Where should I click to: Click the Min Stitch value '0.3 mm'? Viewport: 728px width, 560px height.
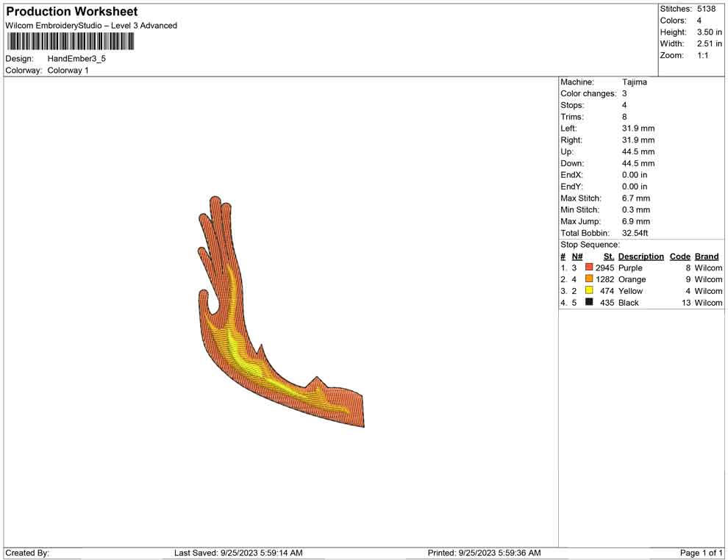636,209
